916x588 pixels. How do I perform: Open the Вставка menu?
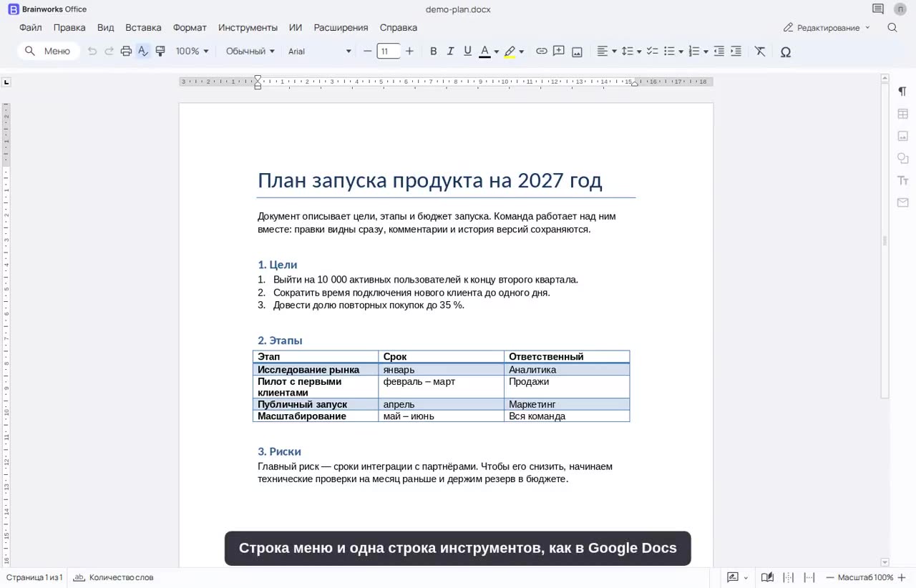coord(143,27)
